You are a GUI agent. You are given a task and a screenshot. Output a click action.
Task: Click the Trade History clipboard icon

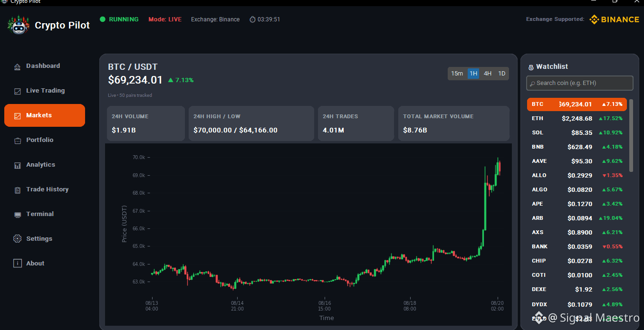(18, 190)
